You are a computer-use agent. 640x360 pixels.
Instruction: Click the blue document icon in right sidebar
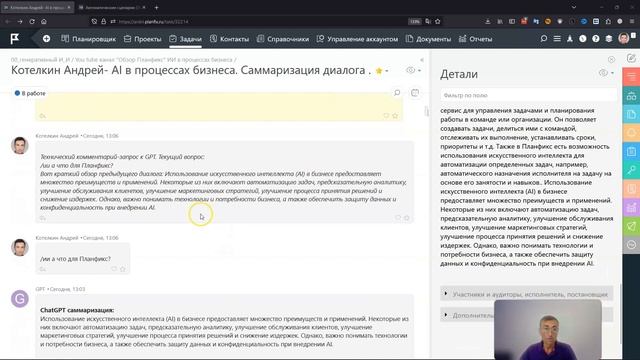(631, 114)
